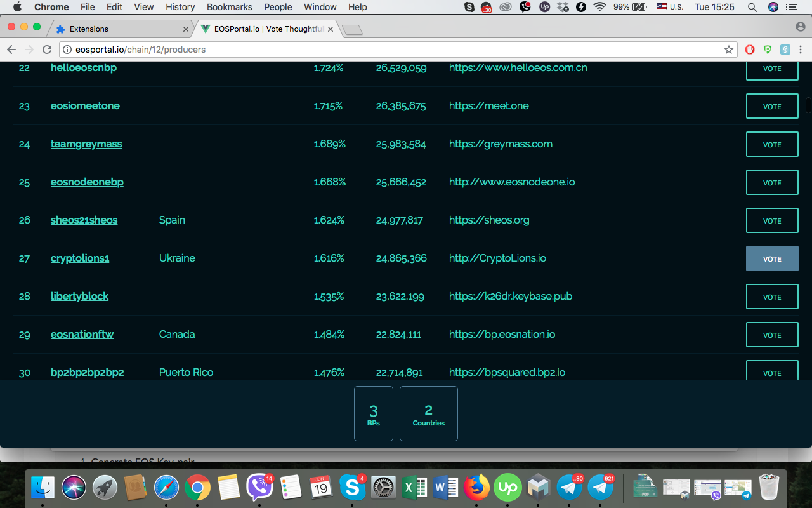Switch to the Extensions tab
The image size is (812, 508).
point(122,29)
